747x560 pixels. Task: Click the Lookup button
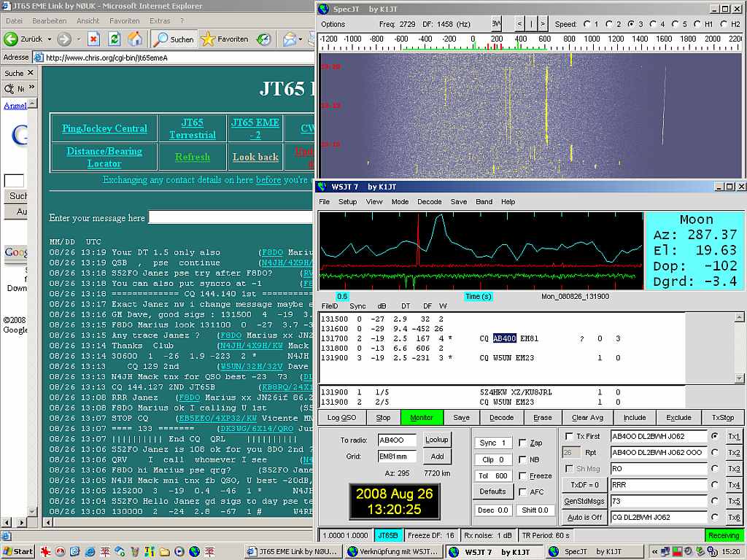click(x=436, y=440)
